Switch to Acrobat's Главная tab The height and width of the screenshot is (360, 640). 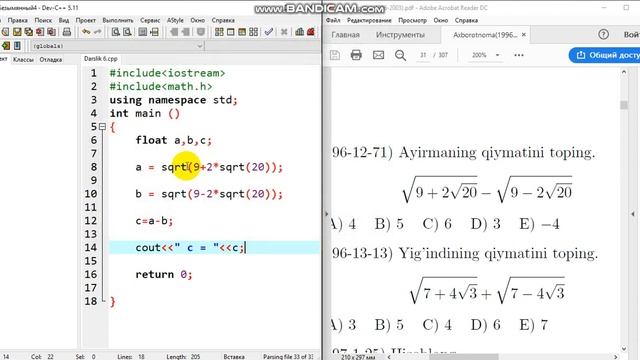tap(345, 35)
